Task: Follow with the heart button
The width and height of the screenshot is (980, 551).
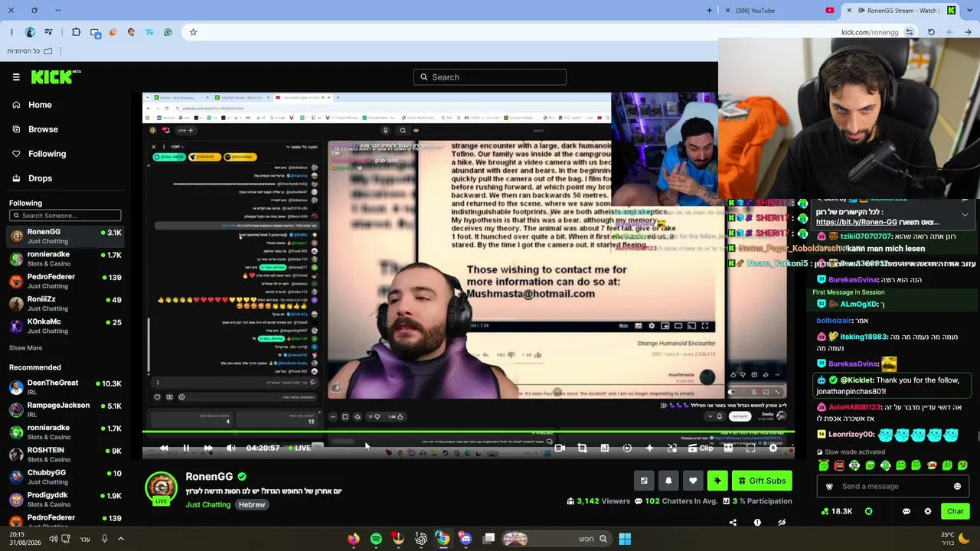Action: point(693,481)
